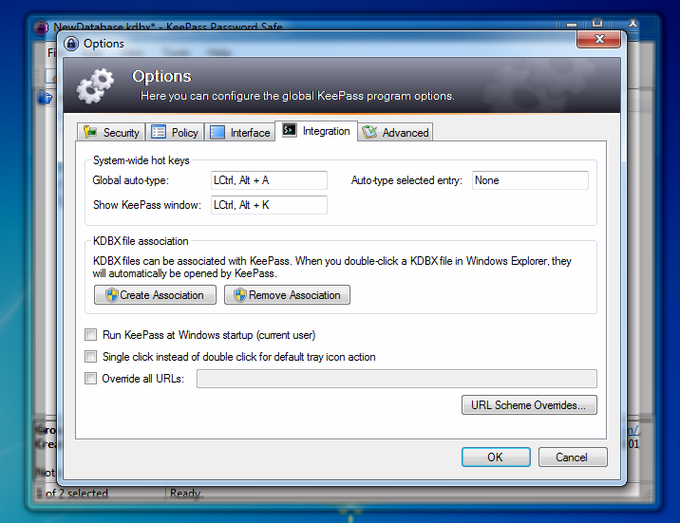Click the gears icon in Options banner

[x=95, y=86]
